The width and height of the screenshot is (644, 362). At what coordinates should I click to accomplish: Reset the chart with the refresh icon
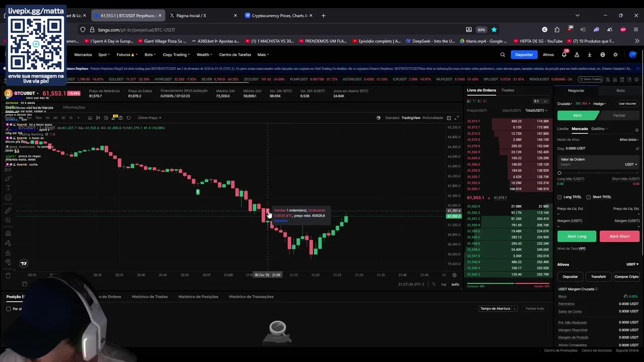tap(129, 118)
